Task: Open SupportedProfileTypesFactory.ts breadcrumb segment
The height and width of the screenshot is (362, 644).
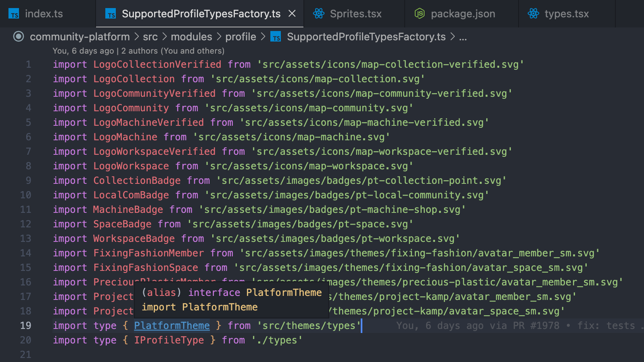Action: point(366,37)
